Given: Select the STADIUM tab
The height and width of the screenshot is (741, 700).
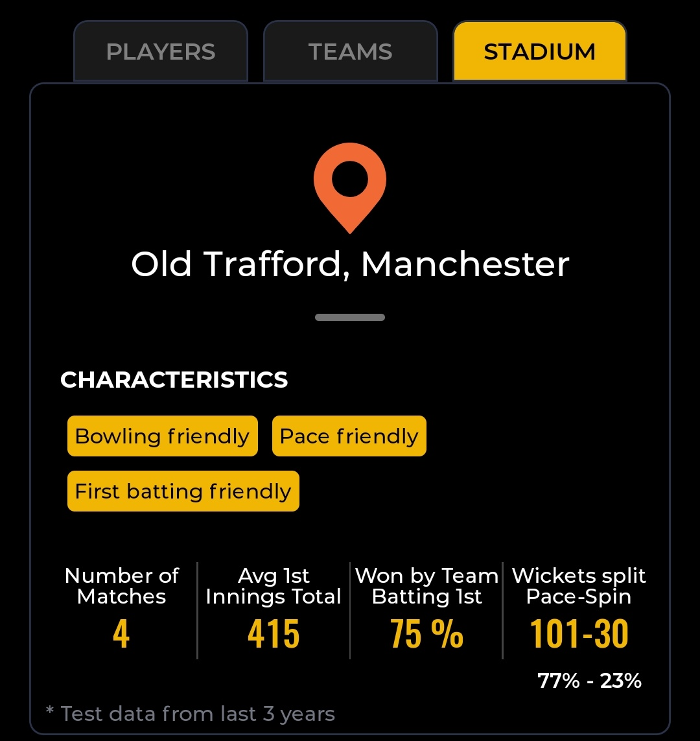Looking at the screenshot, I should (x=539, y=52).
